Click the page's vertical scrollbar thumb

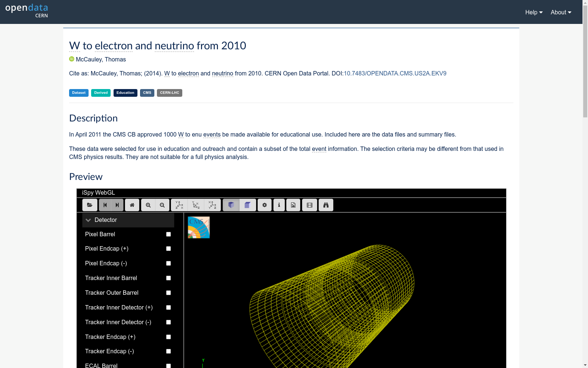point(585,61)
